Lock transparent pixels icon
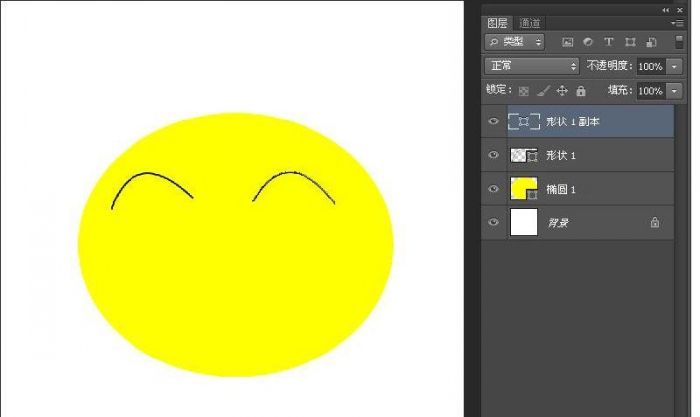This screenshot has width=700, height=417. pos(523,91)
